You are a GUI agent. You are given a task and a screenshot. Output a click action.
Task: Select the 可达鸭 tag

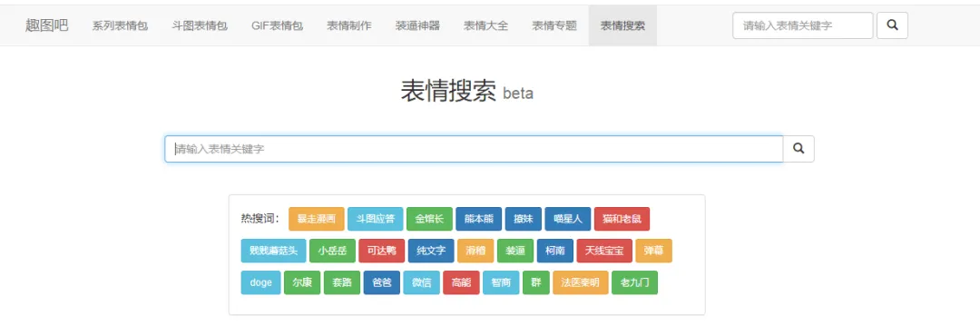[382, 251]
